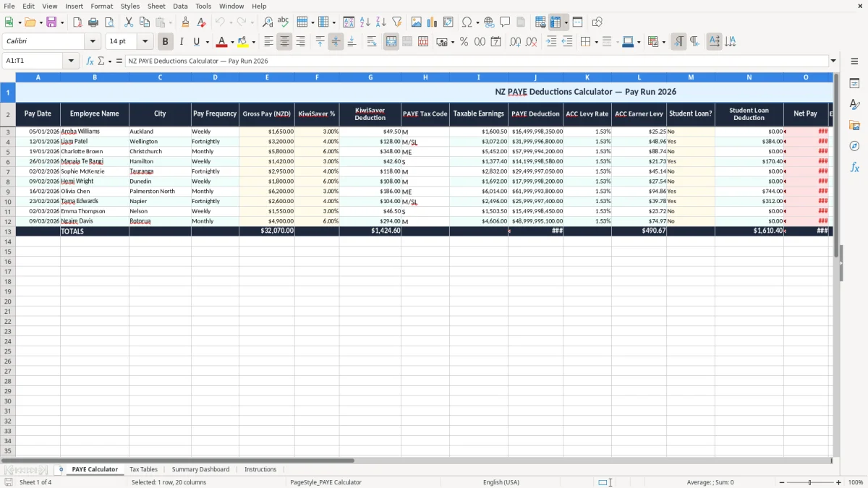Open the Format menu
Viewport: 868px width, 488px height.
pyautogui.click(x=101, y=6)
